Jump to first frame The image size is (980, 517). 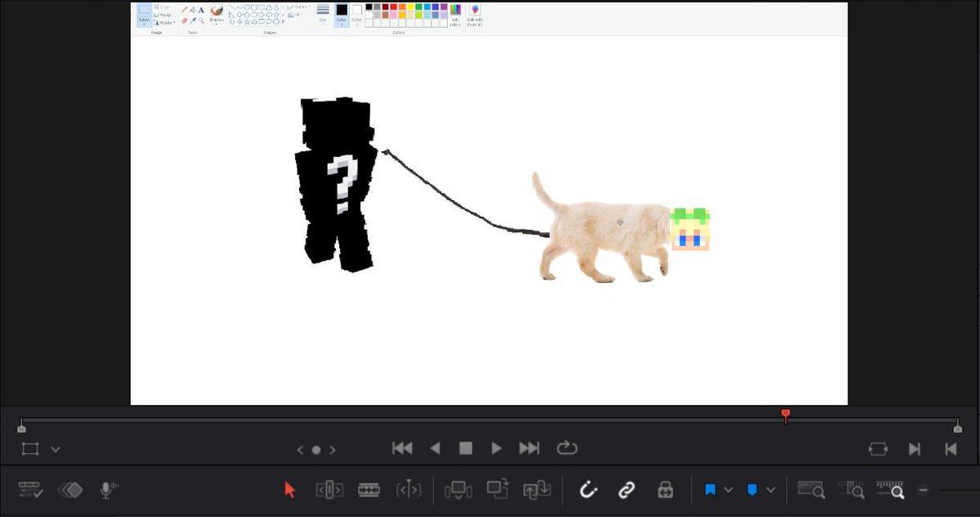click(x=402, y=448)
